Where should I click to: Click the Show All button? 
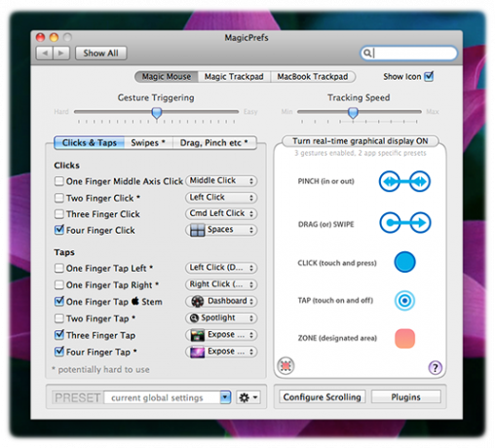[100, 53]
